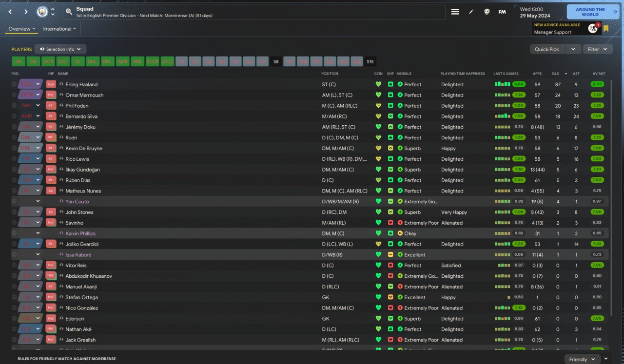Screen dimensions: 624x364
Task: Open the Filter dropdown
Action: 597,49
